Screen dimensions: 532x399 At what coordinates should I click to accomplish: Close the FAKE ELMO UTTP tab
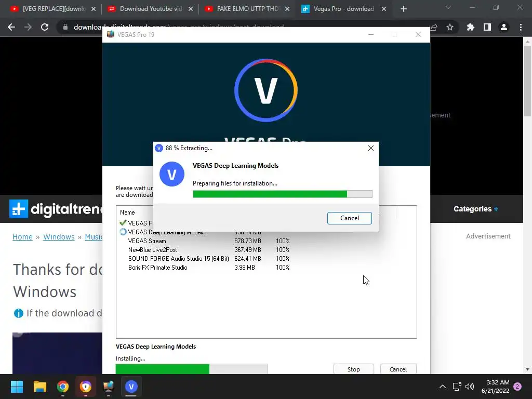pyautogui.click(x=287, y=9)
